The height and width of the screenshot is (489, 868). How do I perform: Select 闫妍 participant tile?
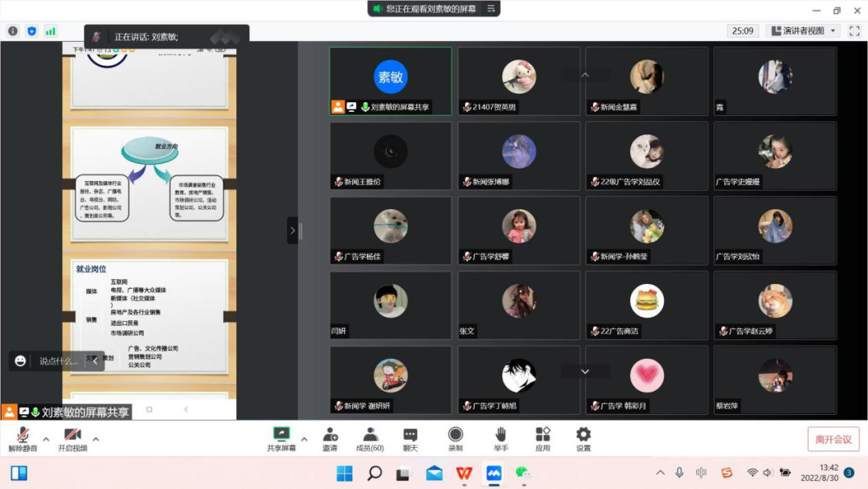coord(391,305)
